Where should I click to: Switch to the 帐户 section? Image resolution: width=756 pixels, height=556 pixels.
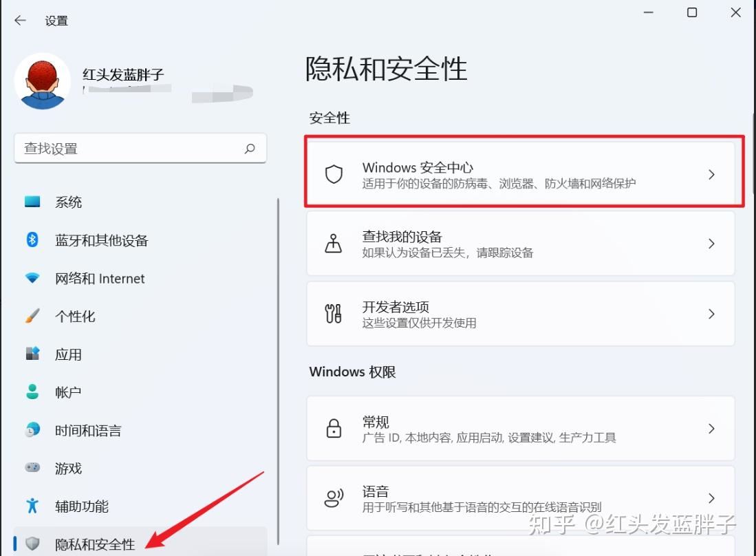click(x=67, y=392)
